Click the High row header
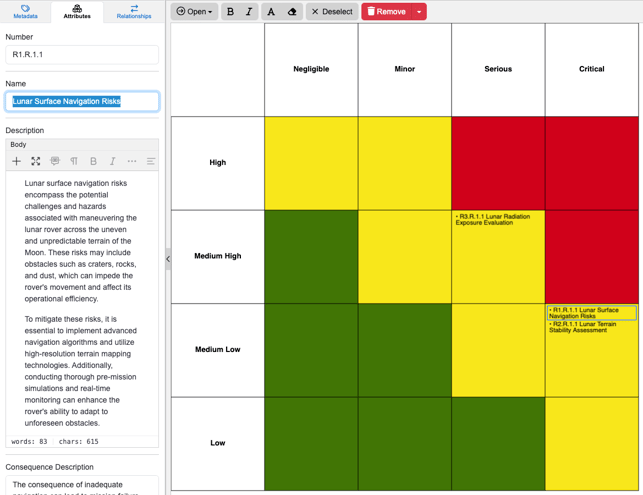Viewport: 643px width, 495px height. (x=218, y=163)
